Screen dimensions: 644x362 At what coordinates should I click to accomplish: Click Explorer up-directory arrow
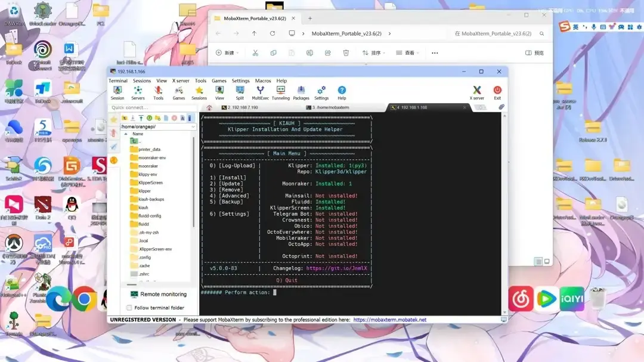point(254,33)
